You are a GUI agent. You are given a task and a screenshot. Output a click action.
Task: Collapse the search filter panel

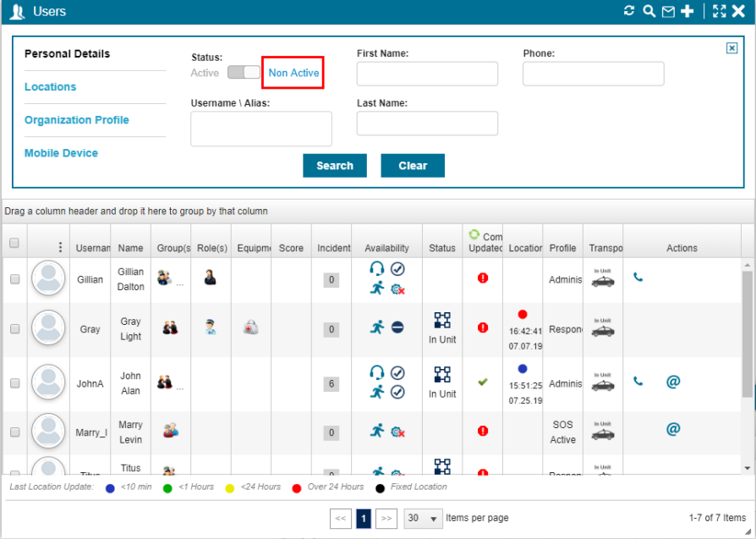(731, 48)
